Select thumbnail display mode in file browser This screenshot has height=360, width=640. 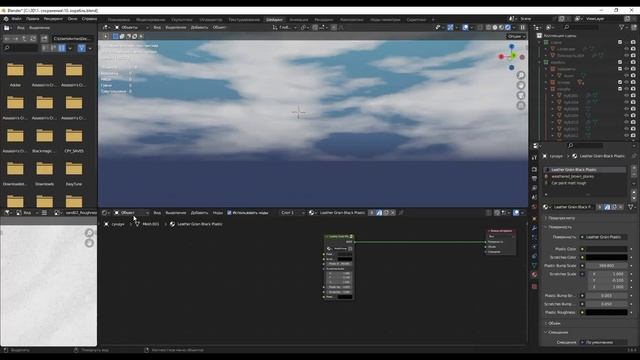(62, 48)
